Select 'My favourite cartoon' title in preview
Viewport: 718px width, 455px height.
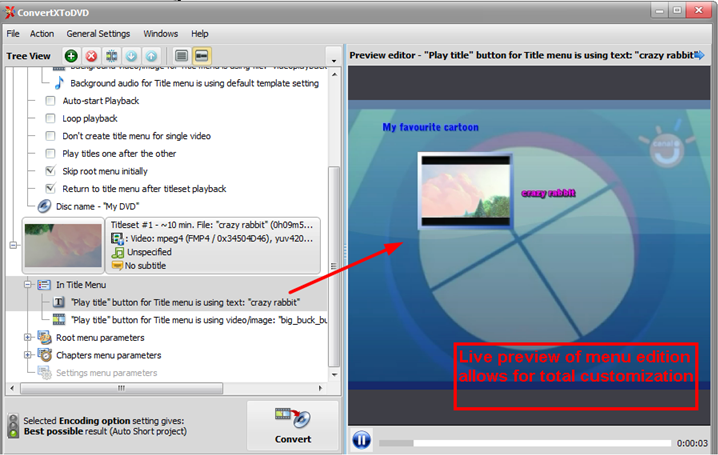430,127
